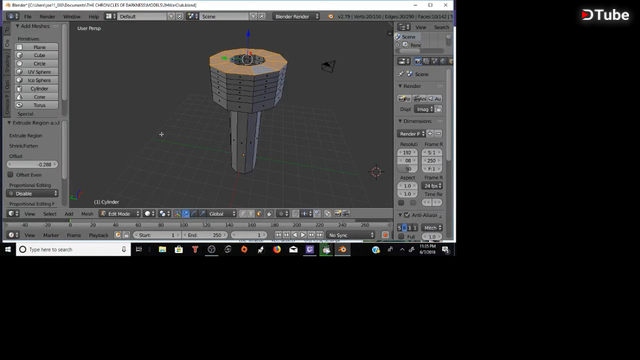Collapse the Add Meshes panel

[18, 26]
